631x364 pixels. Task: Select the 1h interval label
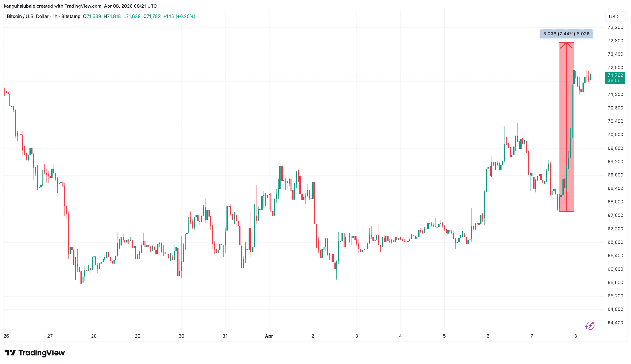coord(55,16)
